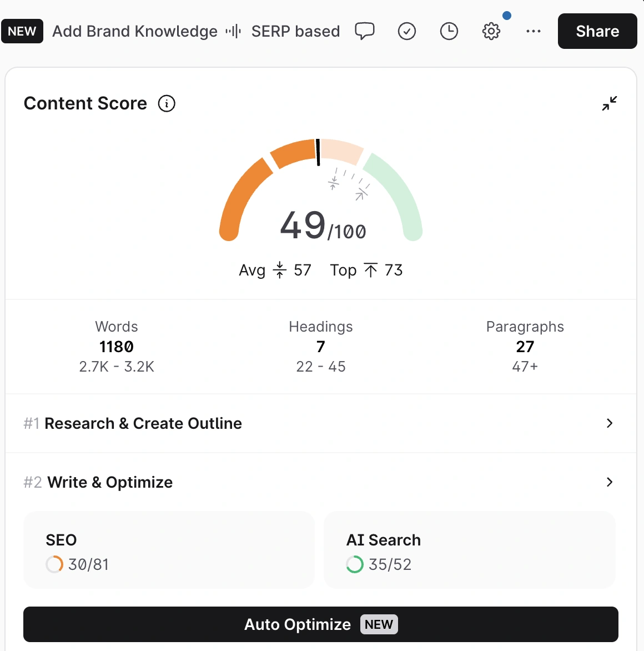Click the checkmark circle icon
The width and height of the screenshot is (644, 651).
(407, 31)
